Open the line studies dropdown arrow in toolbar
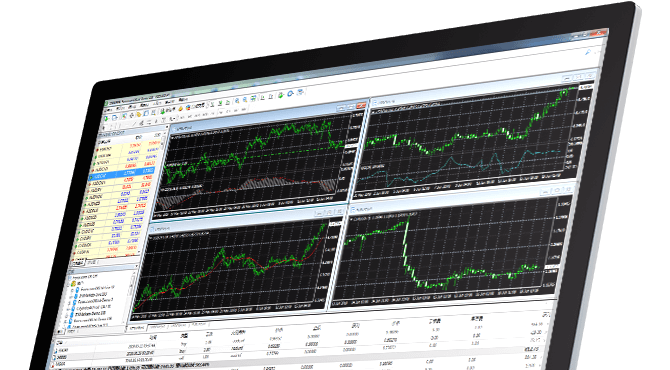The width and height of the screenshot is (670, 370). coord(173,119)
